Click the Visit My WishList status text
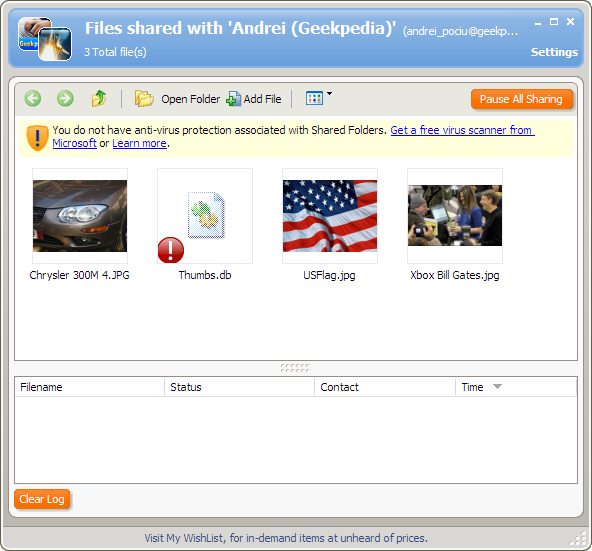 click(x=286, y=538)
